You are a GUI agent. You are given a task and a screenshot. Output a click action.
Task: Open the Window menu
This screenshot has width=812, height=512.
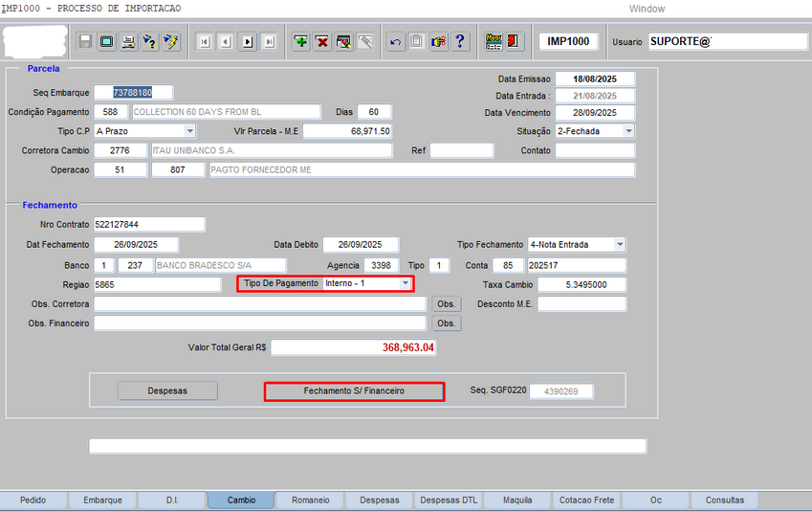(x=647, y=9)
